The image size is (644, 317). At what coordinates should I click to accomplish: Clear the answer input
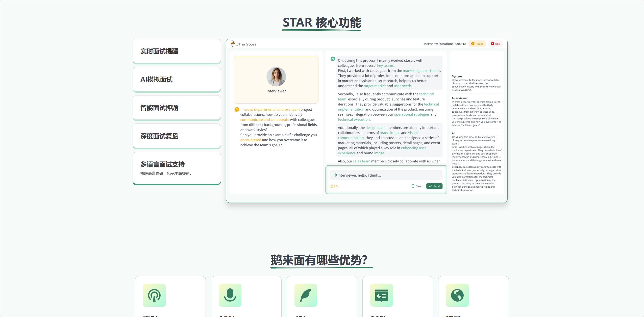tap(417, 186)
